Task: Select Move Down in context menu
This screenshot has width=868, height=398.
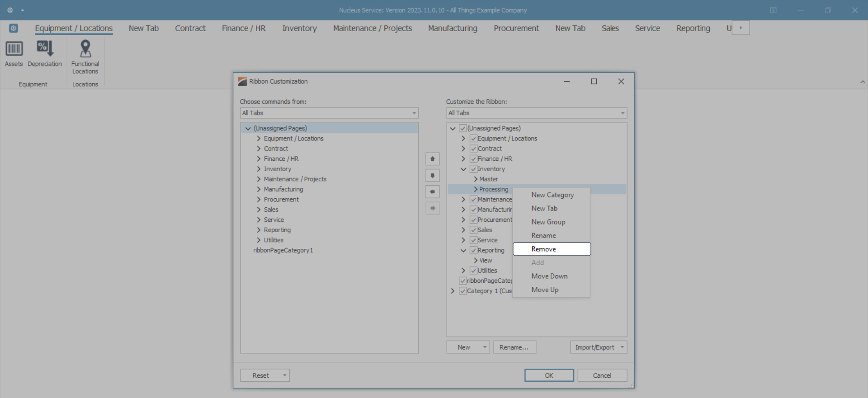Action: [552, 276]
